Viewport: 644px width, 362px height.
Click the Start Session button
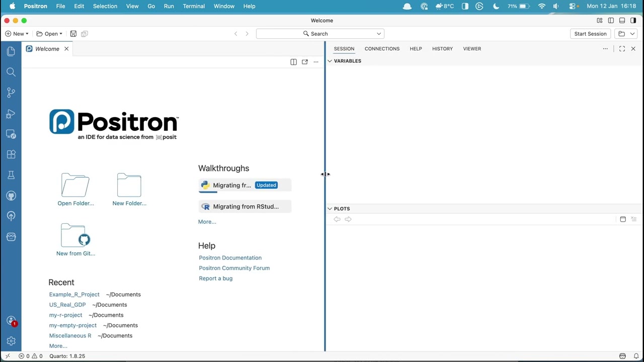[x=590, y=34]
